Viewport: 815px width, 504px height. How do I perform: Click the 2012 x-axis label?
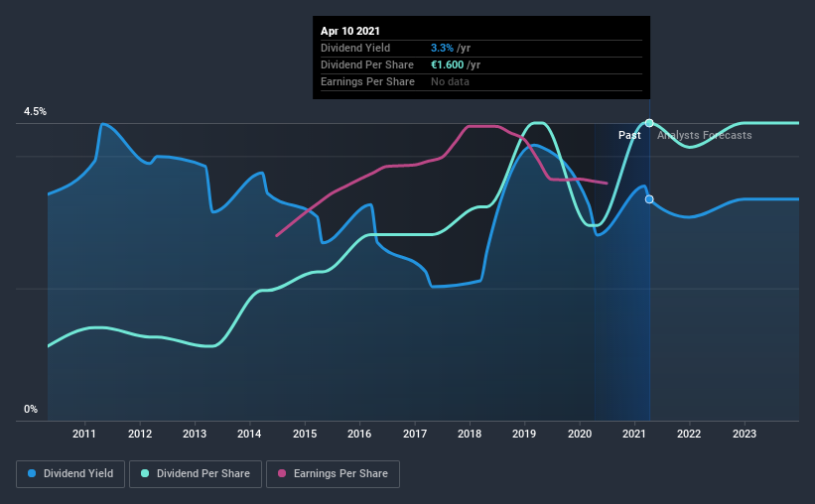(x=140, y=434)
